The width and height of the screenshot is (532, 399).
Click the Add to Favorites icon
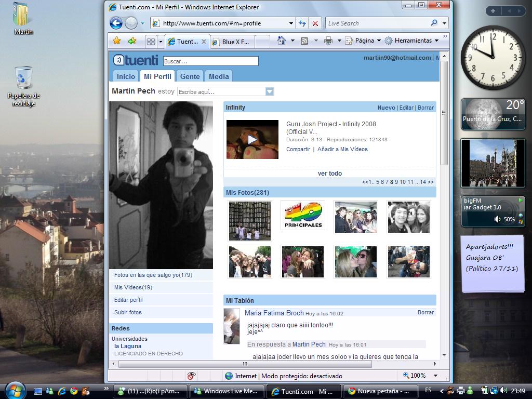(132, 41)
